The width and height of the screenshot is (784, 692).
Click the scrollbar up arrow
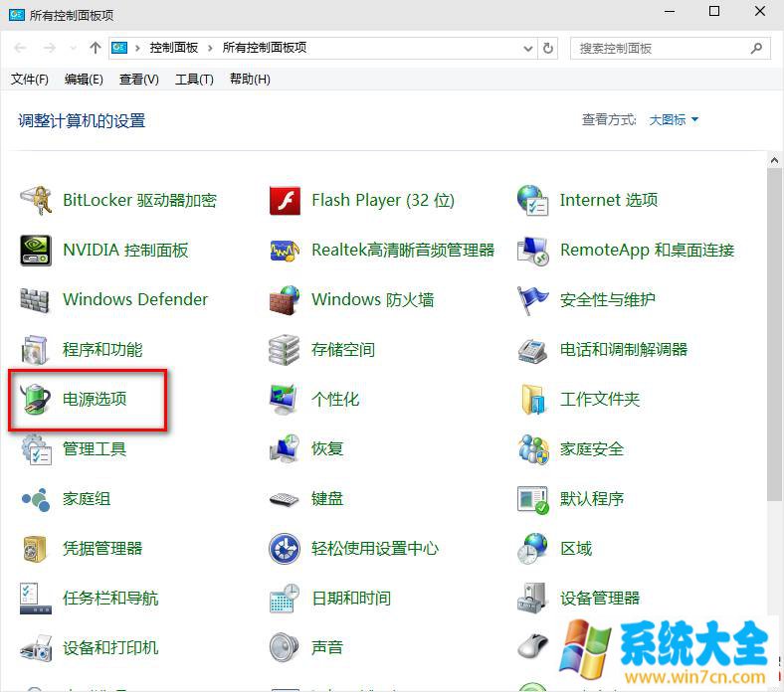(774, 160)
